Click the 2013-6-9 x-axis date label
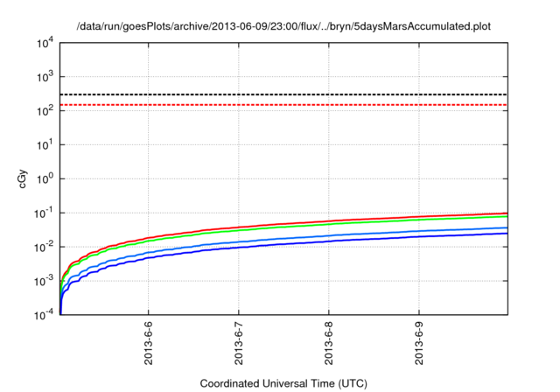The height and width of the screenshot is (392, 560). click(x=419, y=343)
